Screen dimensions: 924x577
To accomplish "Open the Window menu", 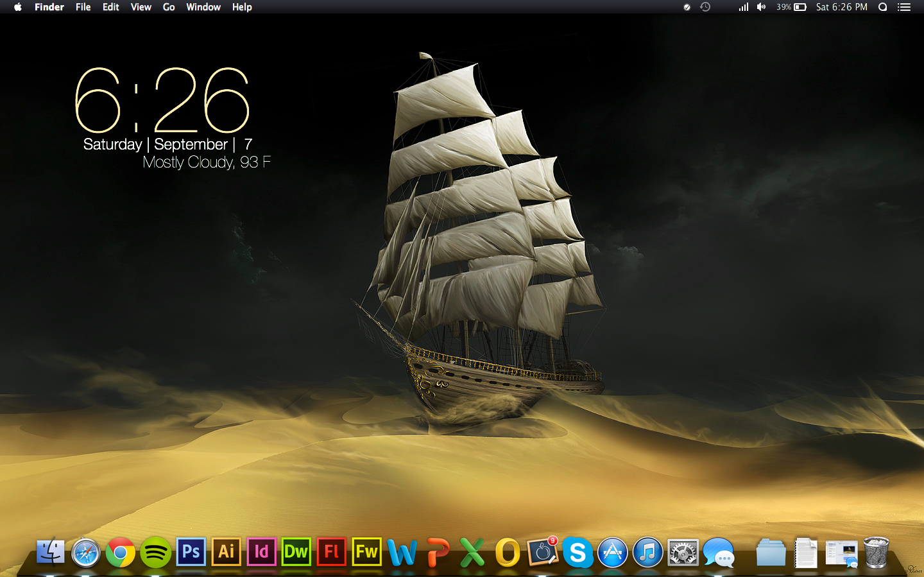I will click(203, 7).
